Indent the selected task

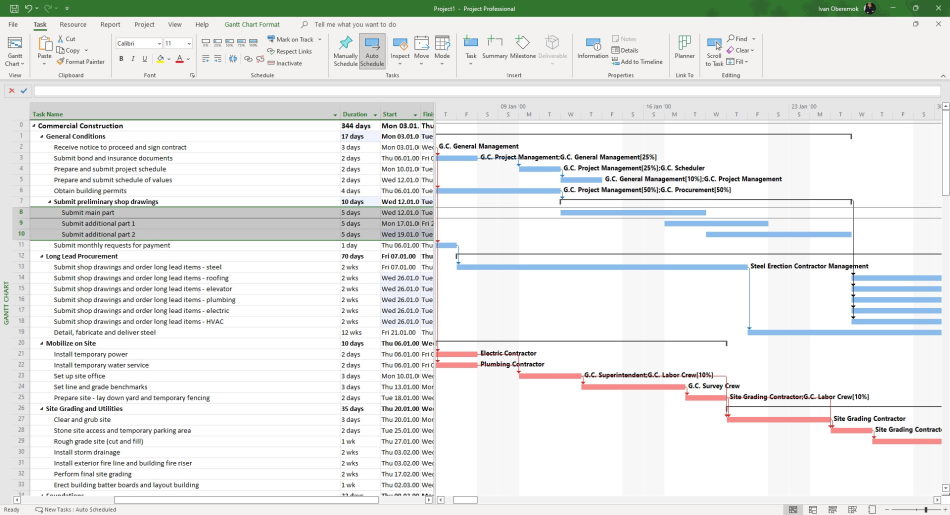[218, 59]
